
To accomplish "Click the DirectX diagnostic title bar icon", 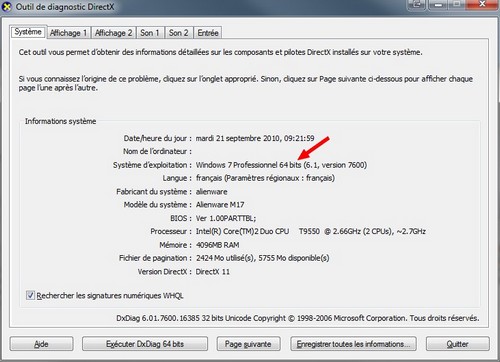I will tap(6, 6).
